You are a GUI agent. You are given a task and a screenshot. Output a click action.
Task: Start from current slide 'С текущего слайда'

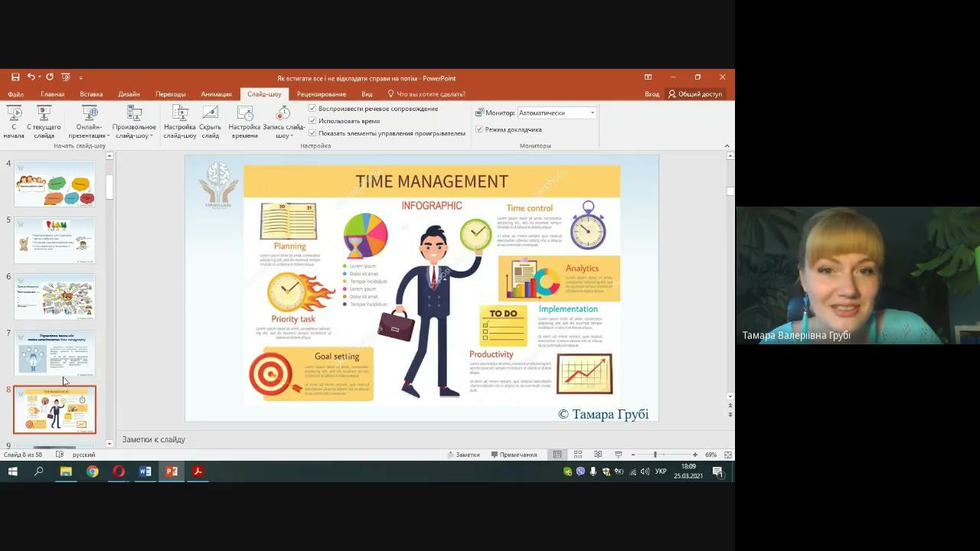coord(44,122)
